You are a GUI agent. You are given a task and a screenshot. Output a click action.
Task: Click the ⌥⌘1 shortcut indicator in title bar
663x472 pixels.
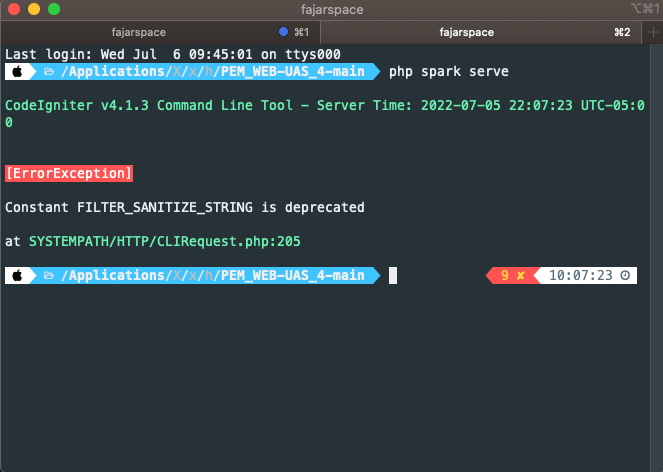(x=645, y=8)
